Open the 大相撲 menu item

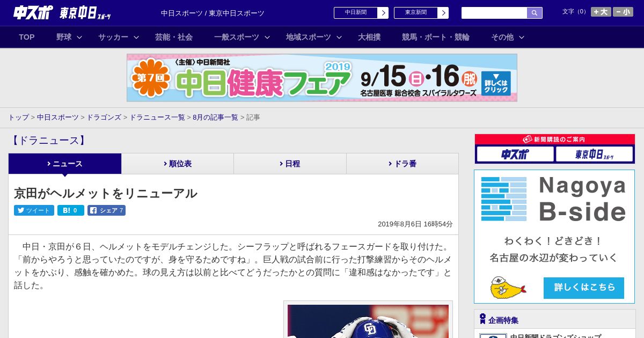(x=369, y=37)
